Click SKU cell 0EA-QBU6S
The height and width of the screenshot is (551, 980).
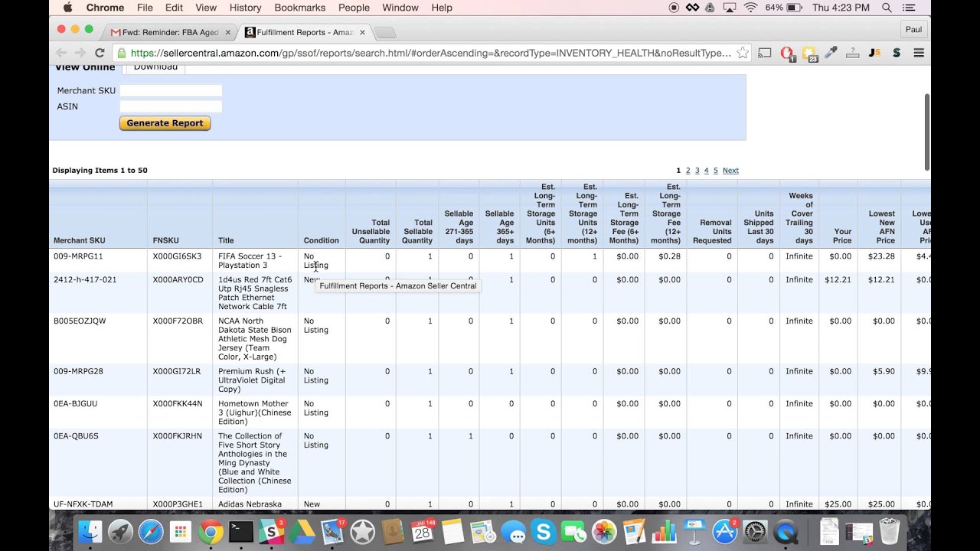(x=76, y=436)
